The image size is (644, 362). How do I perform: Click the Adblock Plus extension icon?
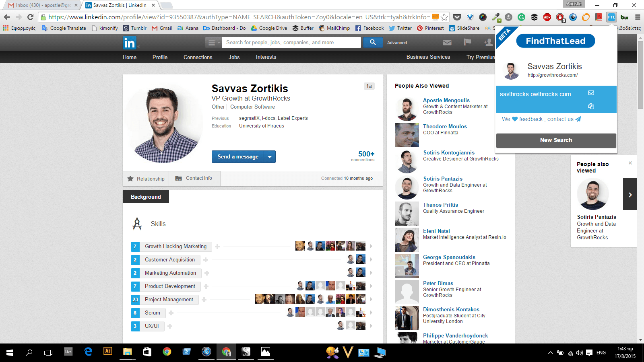pyautogui.click(x=547, y=17)
